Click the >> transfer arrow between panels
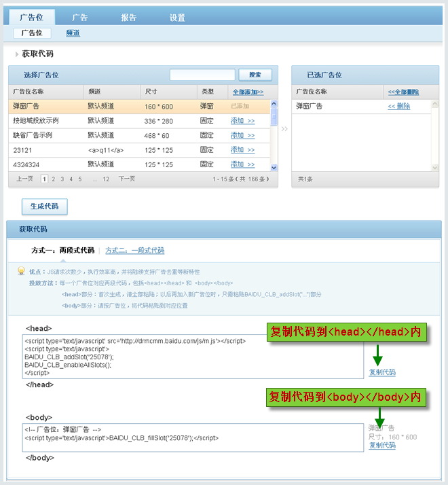Screen dimensions: 448x485 point(284,128)
